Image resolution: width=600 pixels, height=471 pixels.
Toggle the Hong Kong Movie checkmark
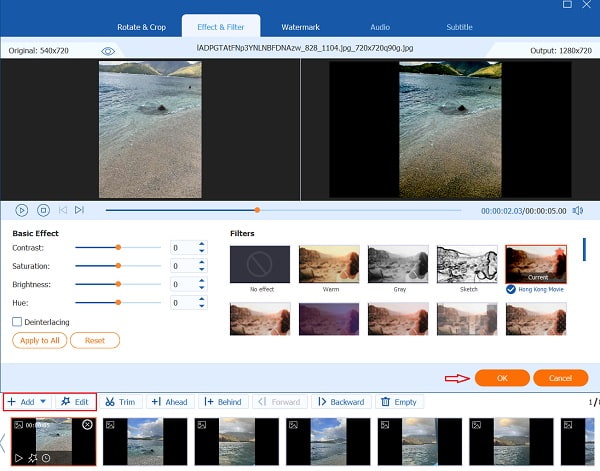(x=510, y=289)
